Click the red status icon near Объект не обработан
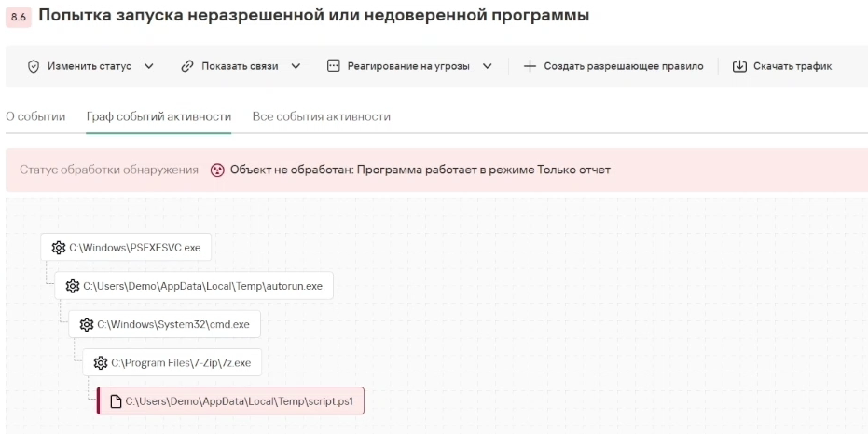The width and height of the screenshot is (868, 434). click(x=217, y=170)
